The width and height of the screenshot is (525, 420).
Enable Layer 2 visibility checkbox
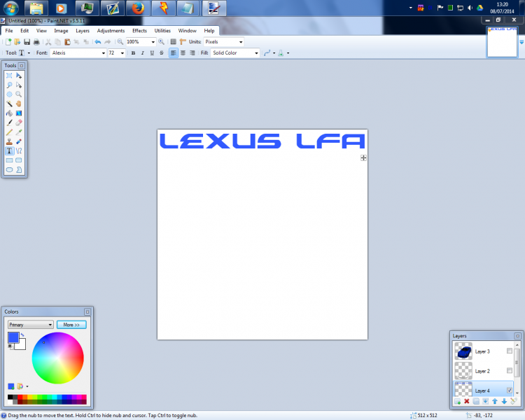[510, 371]
